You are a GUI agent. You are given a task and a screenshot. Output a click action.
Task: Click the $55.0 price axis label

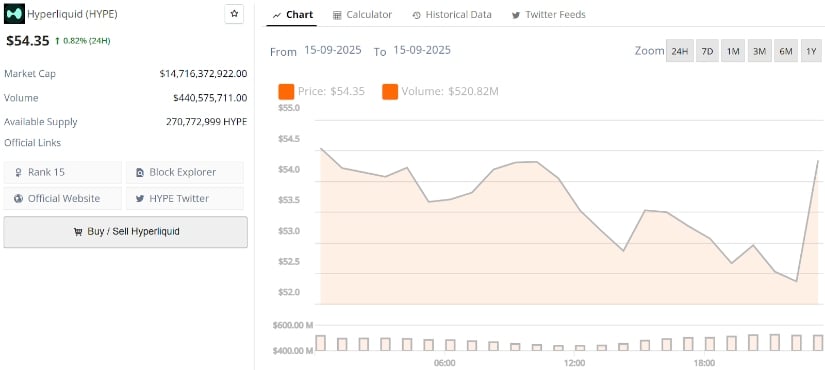tap(288, 108)
